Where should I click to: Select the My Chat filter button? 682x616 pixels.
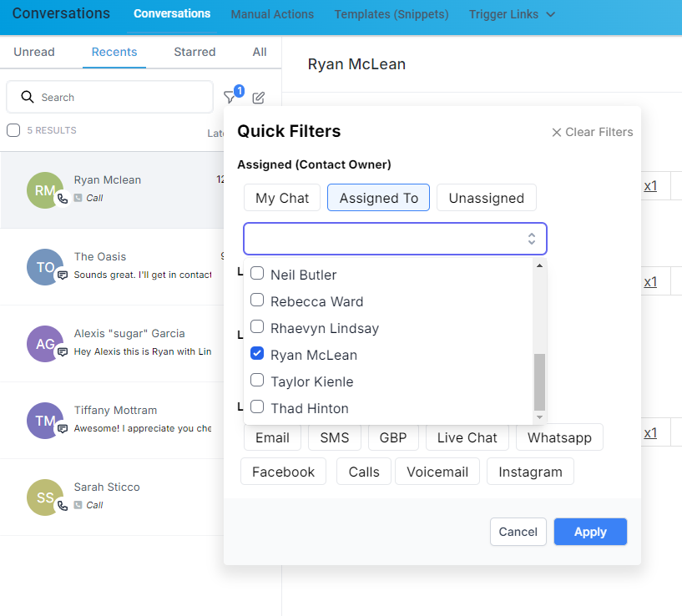point(282,198)
